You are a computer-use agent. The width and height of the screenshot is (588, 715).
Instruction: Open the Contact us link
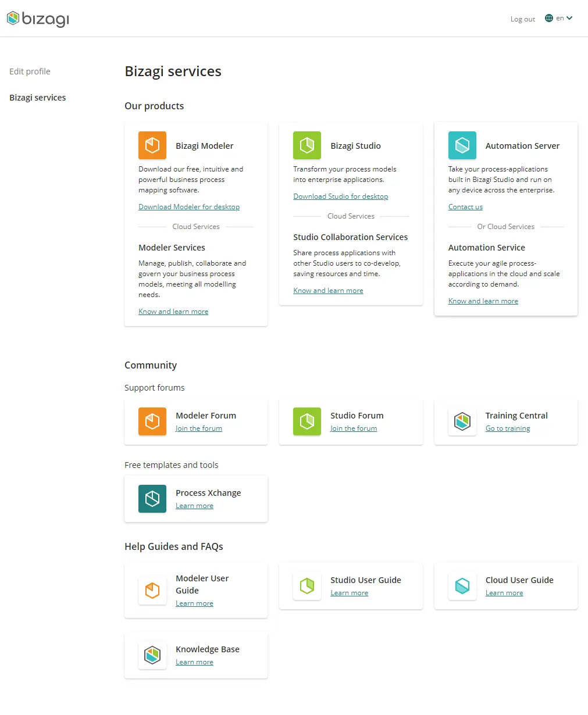pos(465,207)
